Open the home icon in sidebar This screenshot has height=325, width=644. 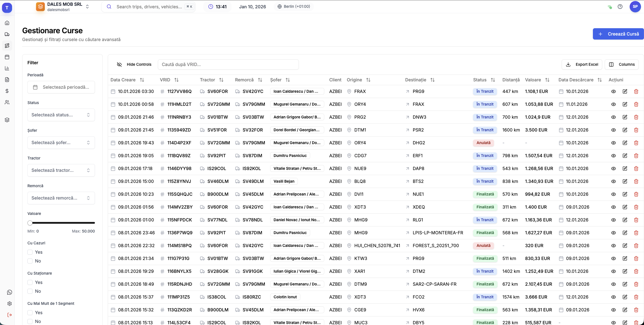coord(7,23)
